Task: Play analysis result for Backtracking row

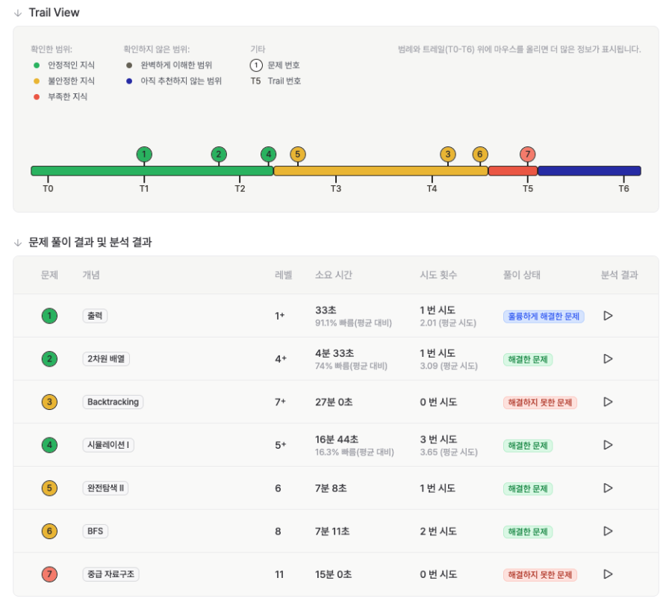Action: click(x=607, y=402)
